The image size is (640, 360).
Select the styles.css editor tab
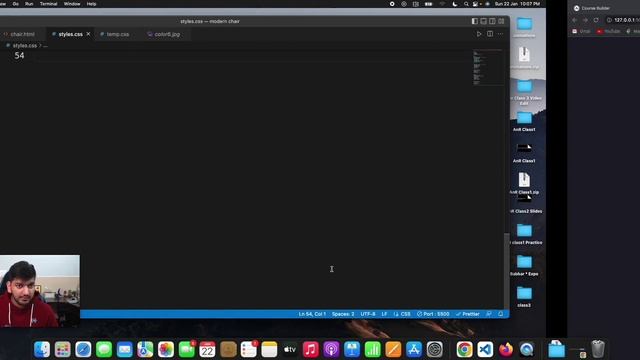tap(71, 34)
